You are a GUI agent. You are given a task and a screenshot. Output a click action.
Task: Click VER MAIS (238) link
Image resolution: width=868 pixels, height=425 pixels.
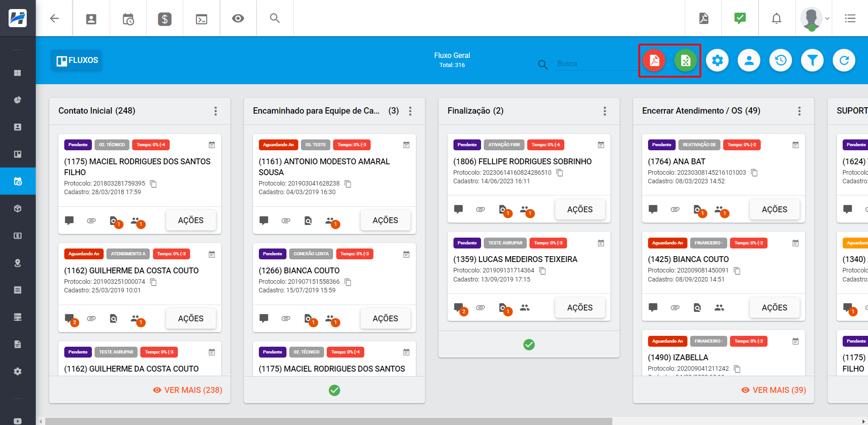(188, 390)
